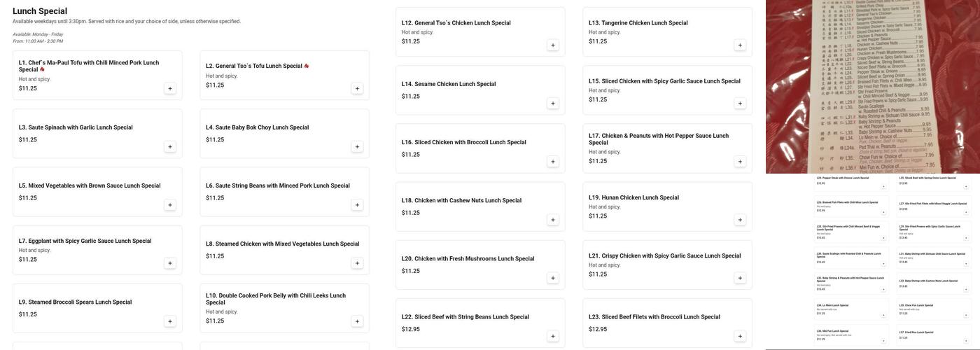The image size is (980, 350).
Task: Click the Lunch Special section heading
Action: pyautogui.click(x=40, y=11)
